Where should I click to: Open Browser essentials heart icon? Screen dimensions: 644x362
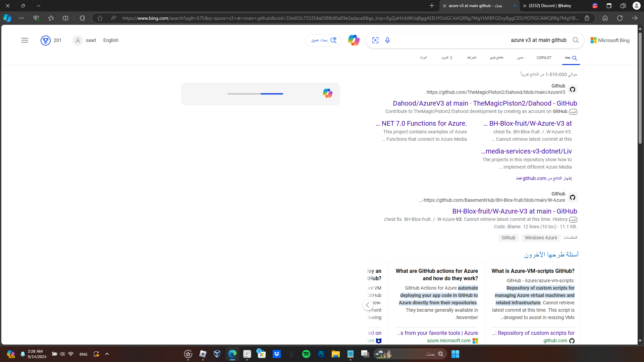pyautogui.click(x=36, y=18)
